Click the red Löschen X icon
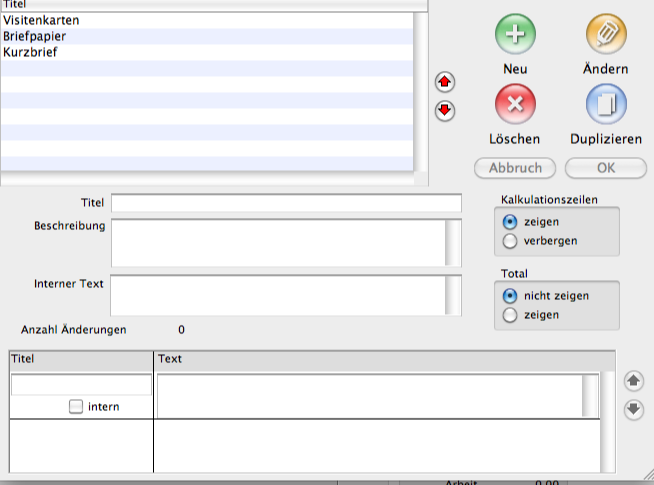This screenshot has width=654, height=485. click(515, 103)
